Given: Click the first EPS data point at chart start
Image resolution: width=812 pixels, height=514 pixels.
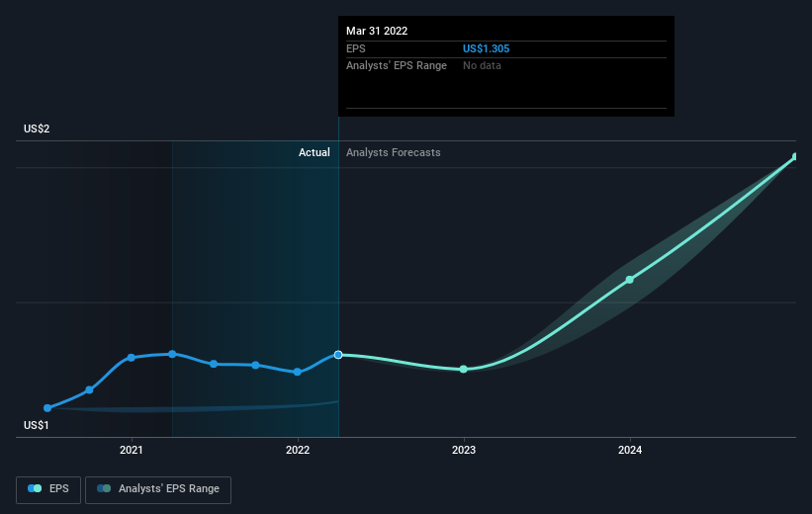Looking at the screenshot, I should pos(47,408).
